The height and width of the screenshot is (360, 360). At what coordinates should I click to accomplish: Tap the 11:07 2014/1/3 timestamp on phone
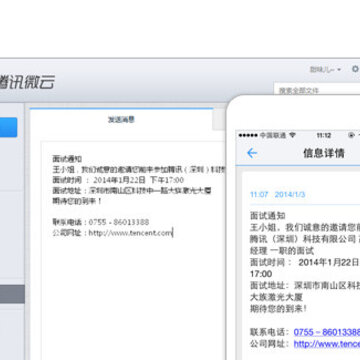click(x=277, y=194)
